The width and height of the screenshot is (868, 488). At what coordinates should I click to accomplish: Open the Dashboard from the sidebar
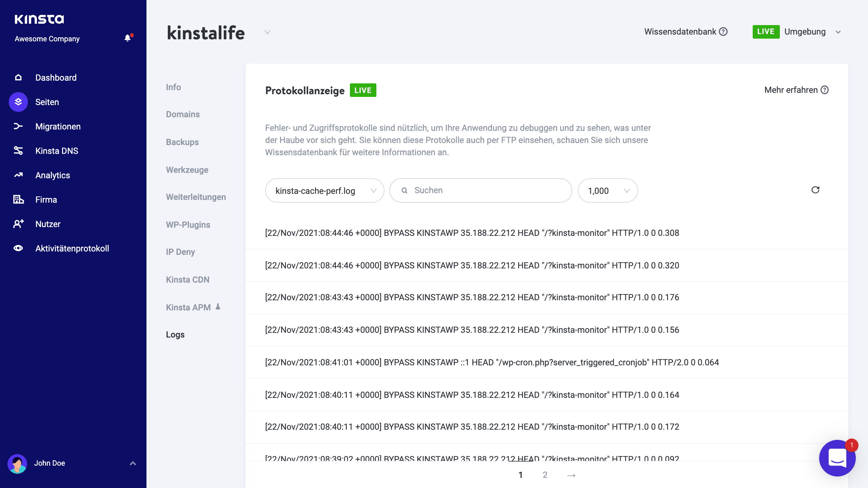(x=18, y=78)
